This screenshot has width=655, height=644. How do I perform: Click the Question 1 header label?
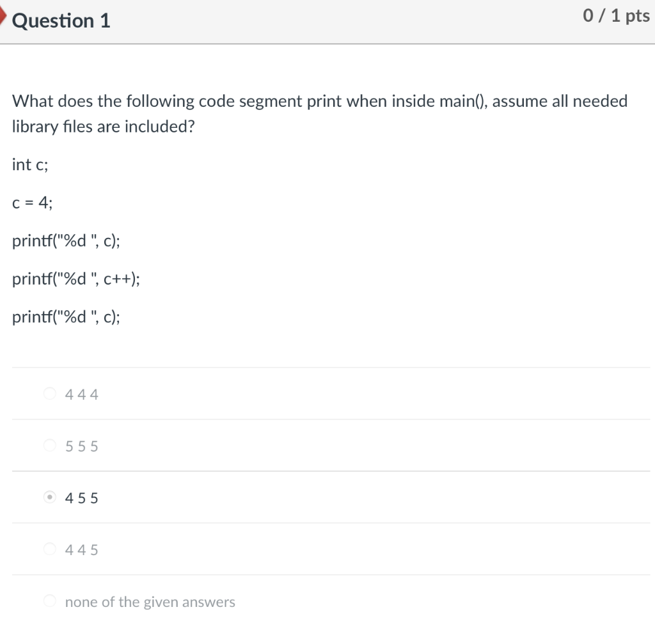61,20
